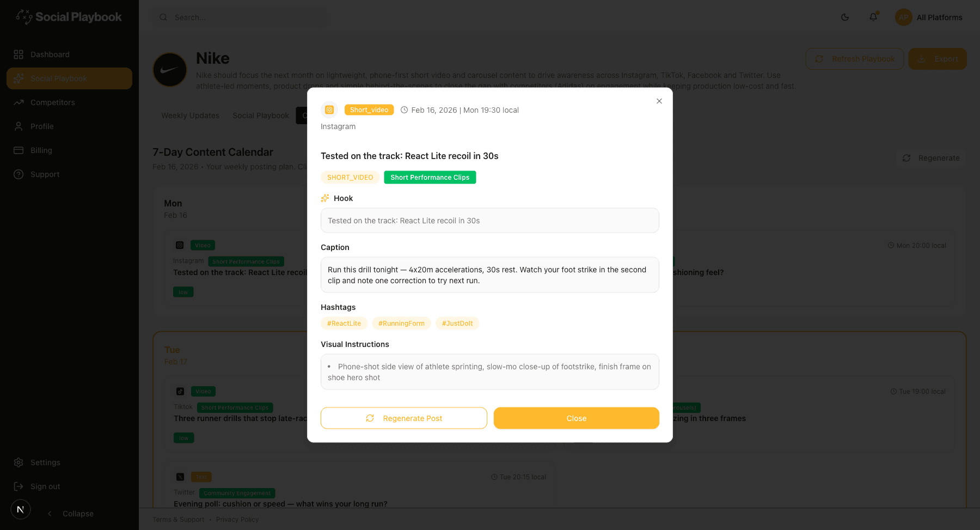980x530 pixels.
Task: Click the Billing card icon
Action: (x=19, y=150)
